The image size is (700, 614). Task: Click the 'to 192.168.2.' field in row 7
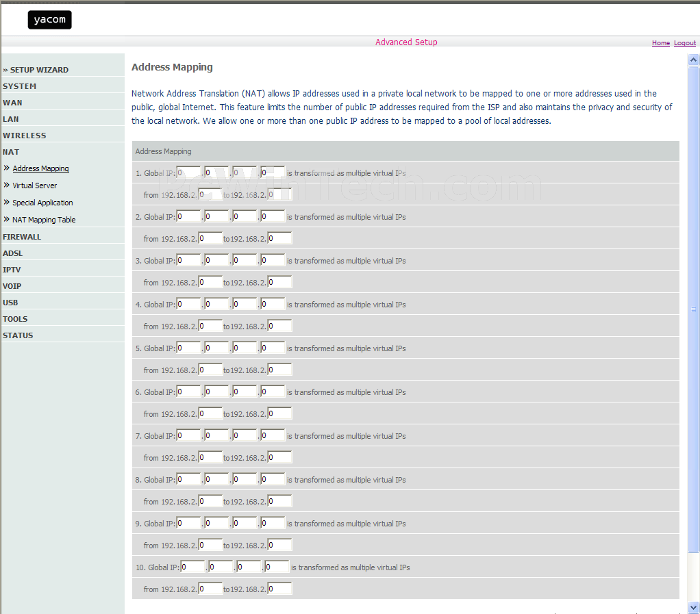(x=279, y=457)
